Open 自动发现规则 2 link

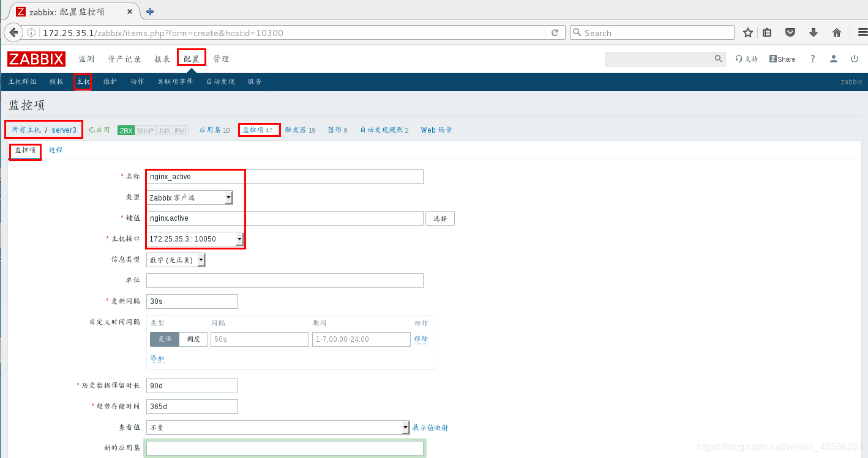384,130
